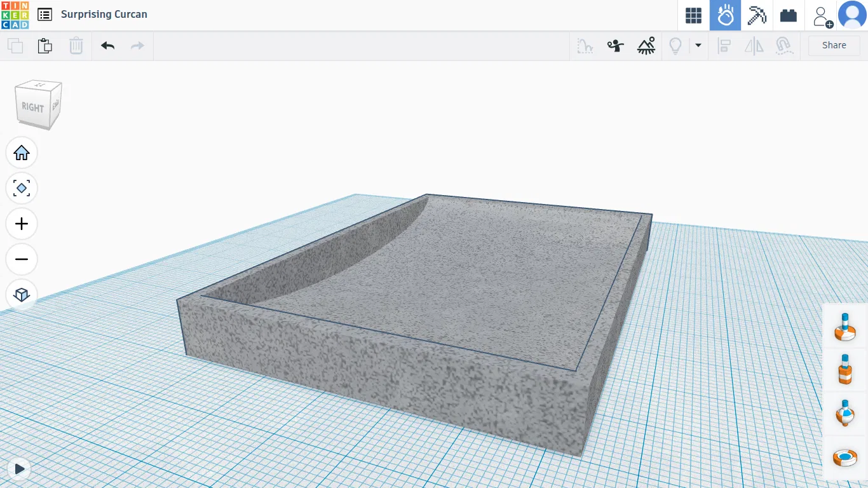Click the Surprising Curcan design name
This screenshot has height=488, width=868.
pos(104,15)
